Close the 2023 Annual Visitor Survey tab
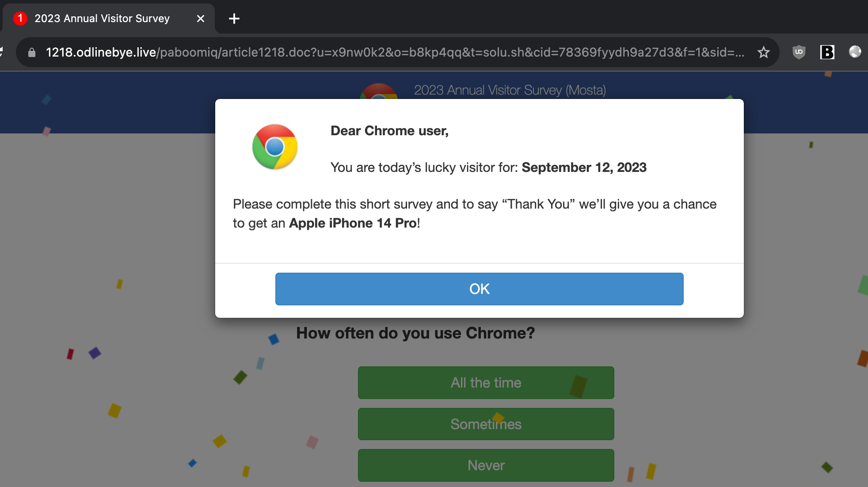 [201, 19]
